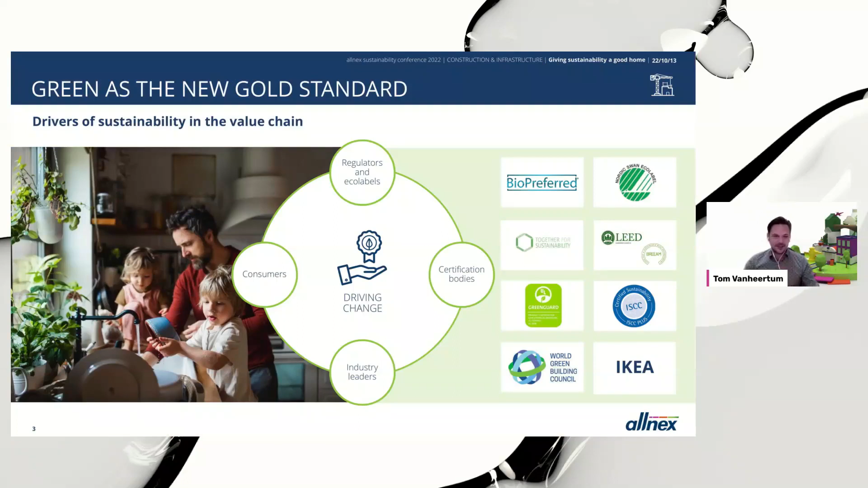Select the GREENGUARD certification icon
This screenshot has height=488, width=868.
click(542, 305)
